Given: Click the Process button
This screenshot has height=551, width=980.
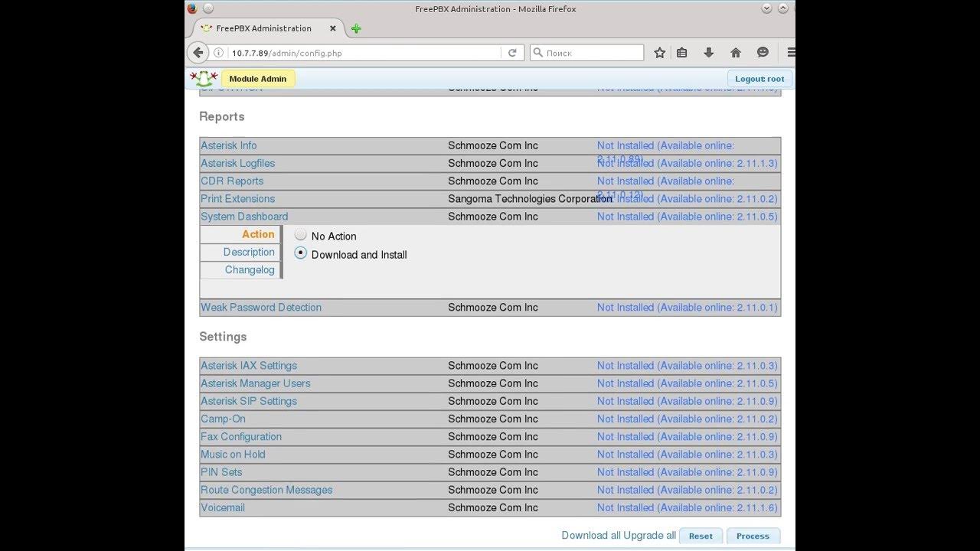Looking at the screenshot, I should pyautogui.click(x=753, y=536).
